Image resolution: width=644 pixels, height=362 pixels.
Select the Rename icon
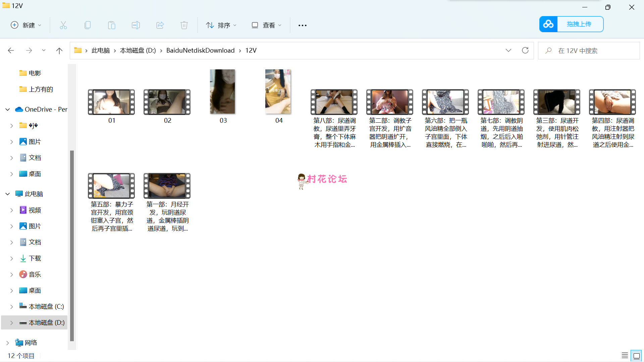click(x=136, y=25)
